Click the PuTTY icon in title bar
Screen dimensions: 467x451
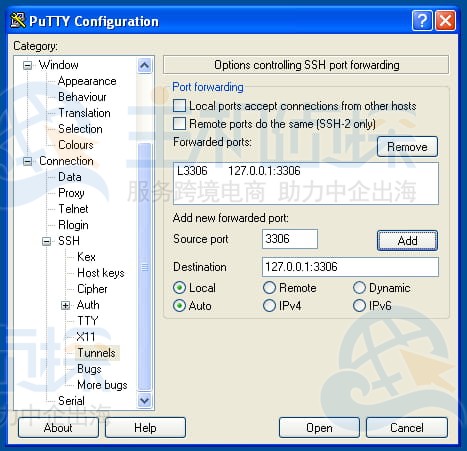pos(18,20)
